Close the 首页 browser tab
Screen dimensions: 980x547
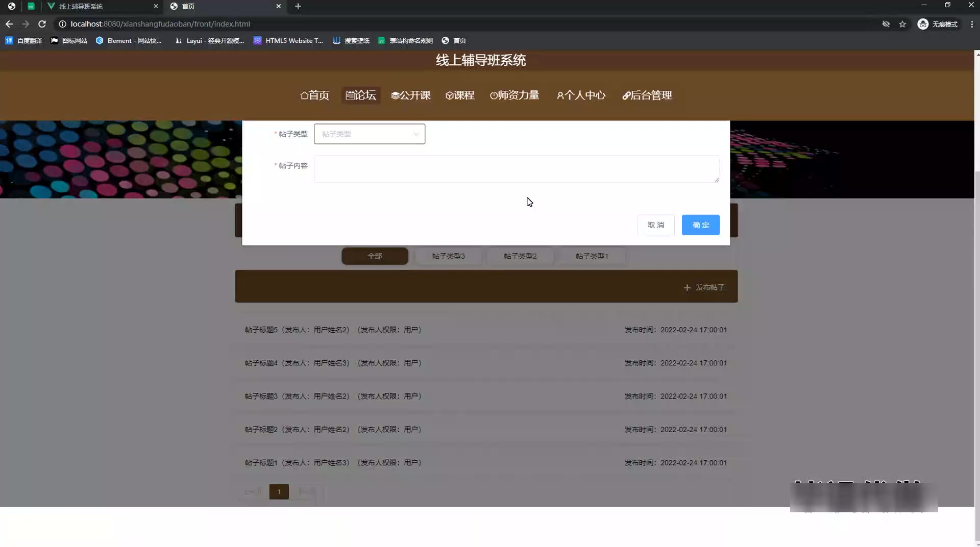coord(278,6)
